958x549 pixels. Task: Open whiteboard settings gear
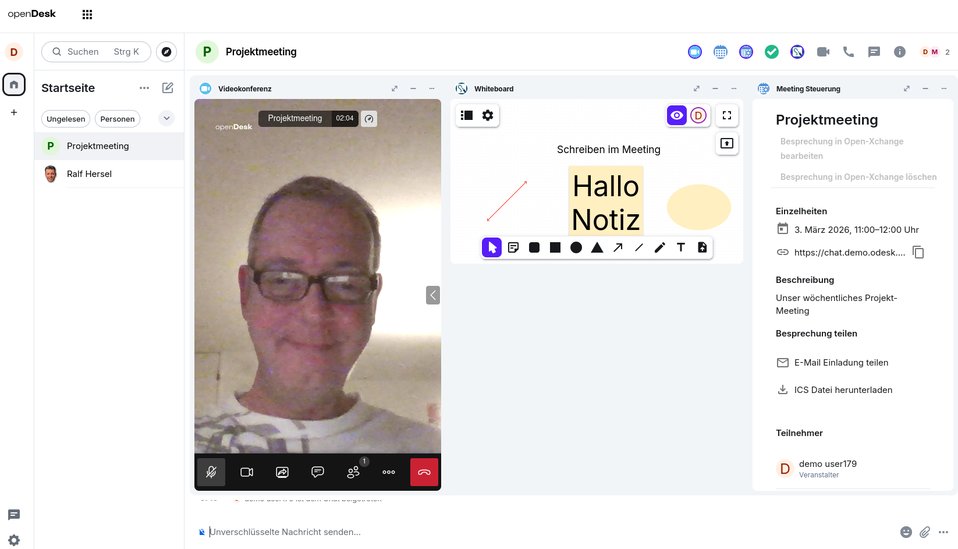488,115
